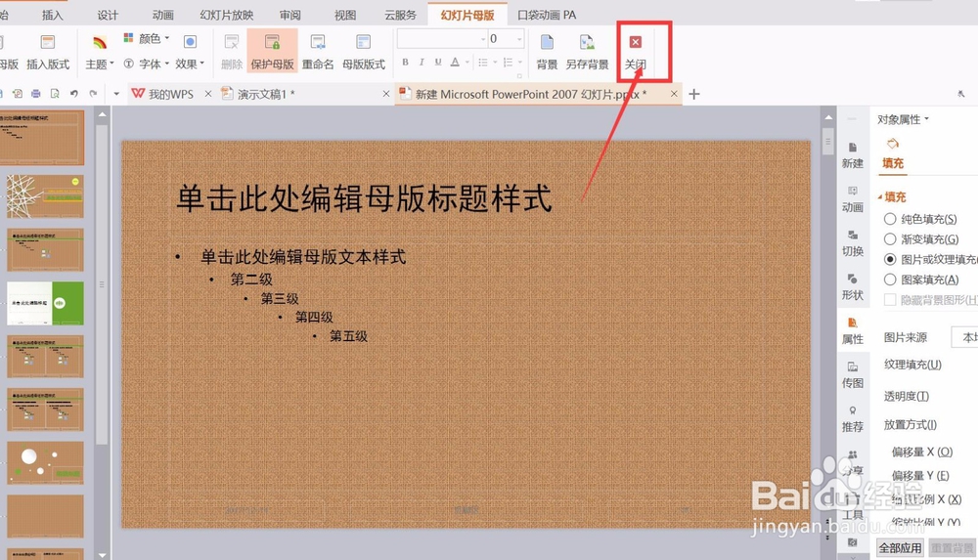Select the white circles layout thumbnail
The image size is (978, 560).
click(46, 463)
